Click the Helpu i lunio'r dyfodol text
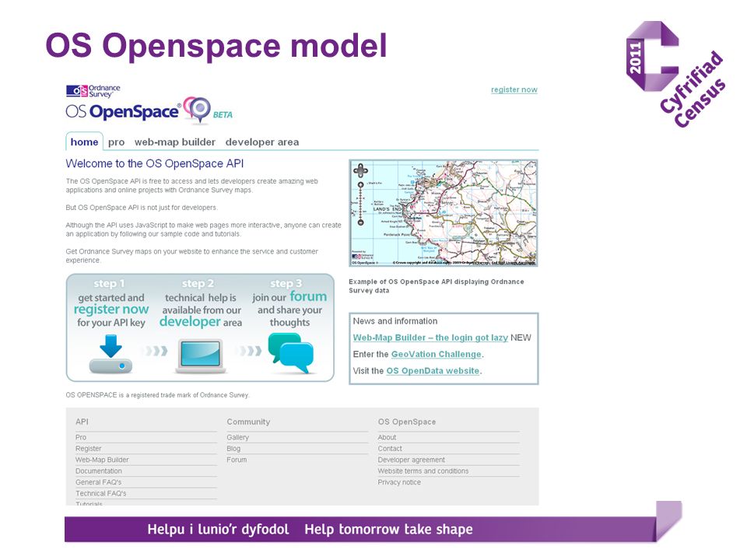This screenshot has height=560, width=747. tap(218, 530)
